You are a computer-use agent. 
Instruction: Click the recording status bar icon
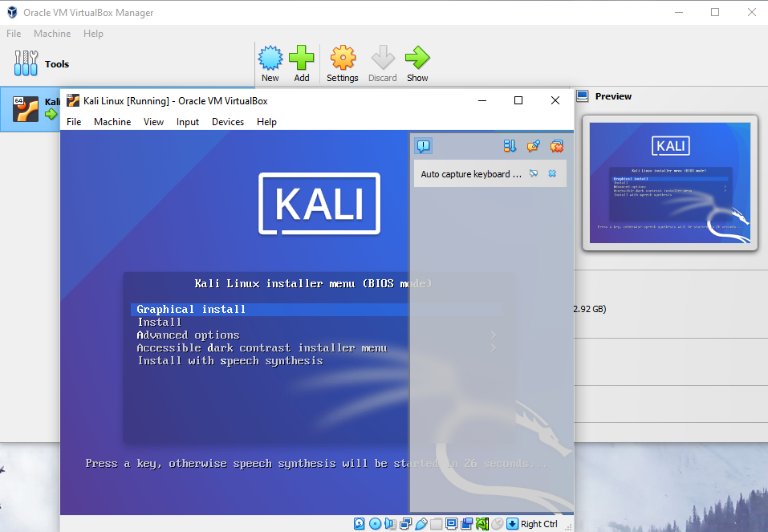coord(466,524)
